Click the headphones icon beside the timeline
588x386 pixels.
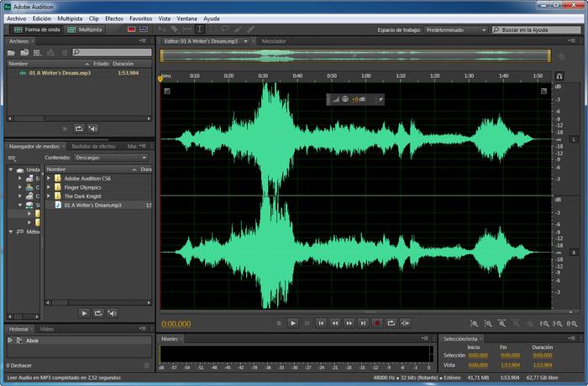point(559,76)
